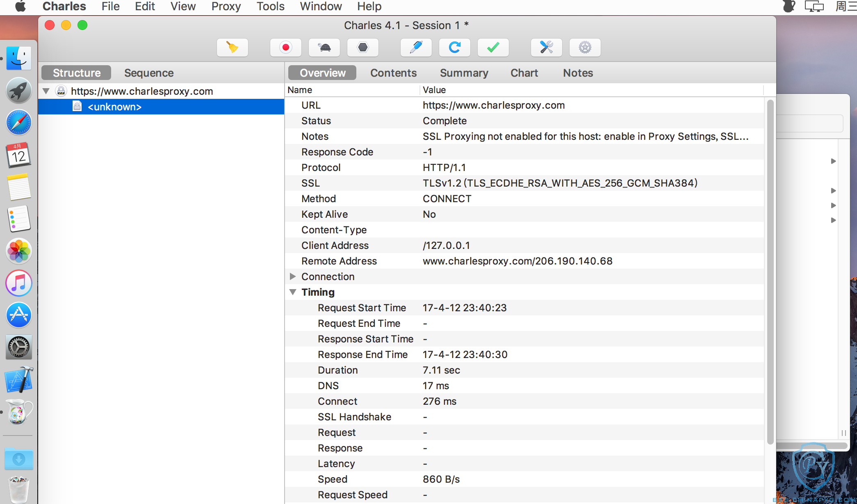Select the Speed 860 B/s row
The image size is (857, 504).
click(x=524, y=479)
